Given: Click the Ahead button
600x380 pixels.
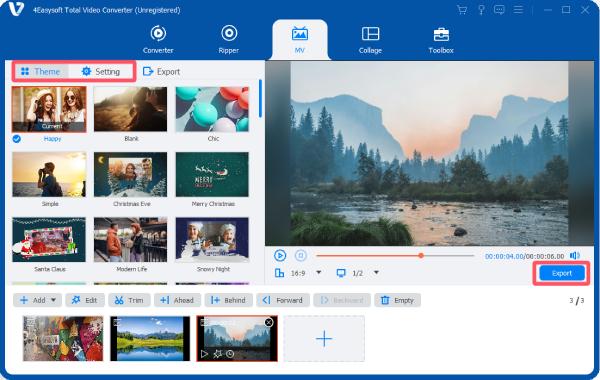Looking at the screenshot, I should tap(177, 300).
